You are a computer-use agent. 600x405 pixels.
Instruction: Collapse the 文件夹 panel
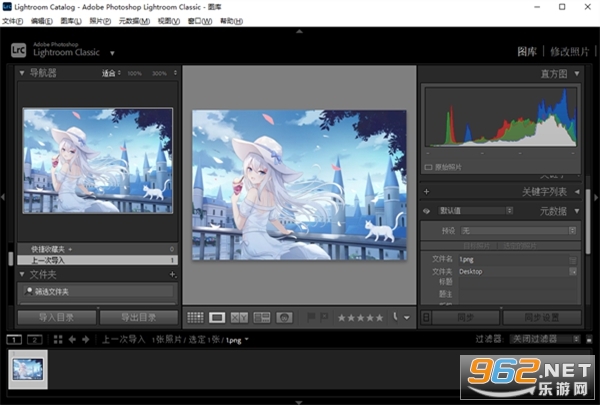point(22,274)
